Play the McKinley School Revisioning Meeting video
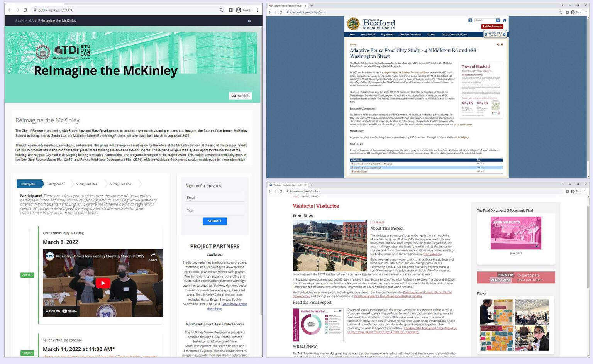 pos(103,283)
